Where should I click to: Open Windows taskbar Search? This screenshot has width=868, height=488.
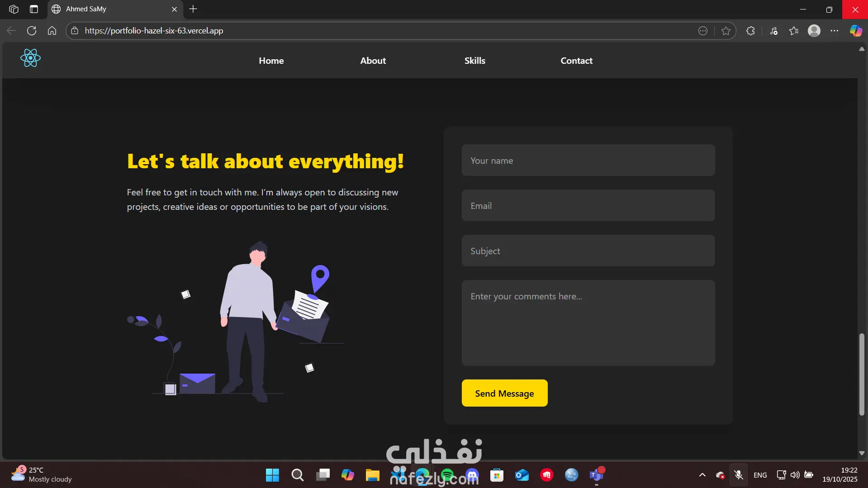click(x=298, y=475)
